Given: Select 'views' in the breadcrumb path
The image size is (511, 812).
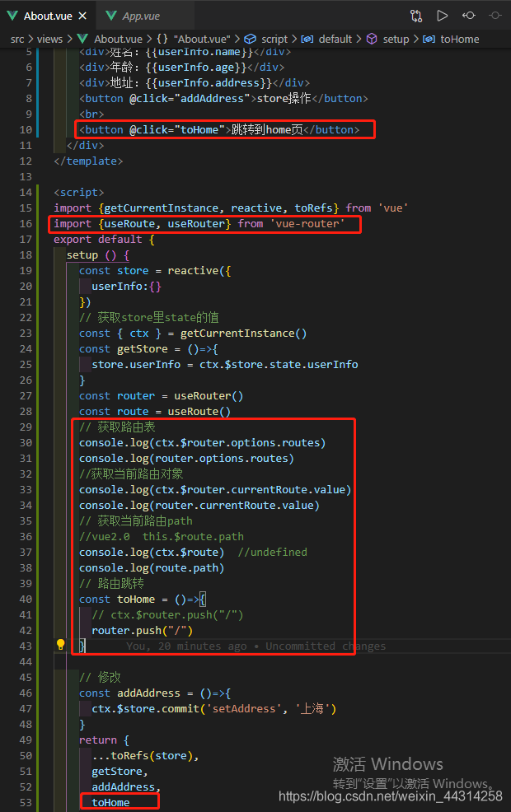Looking at the screenshot, I should click(49, 40).
